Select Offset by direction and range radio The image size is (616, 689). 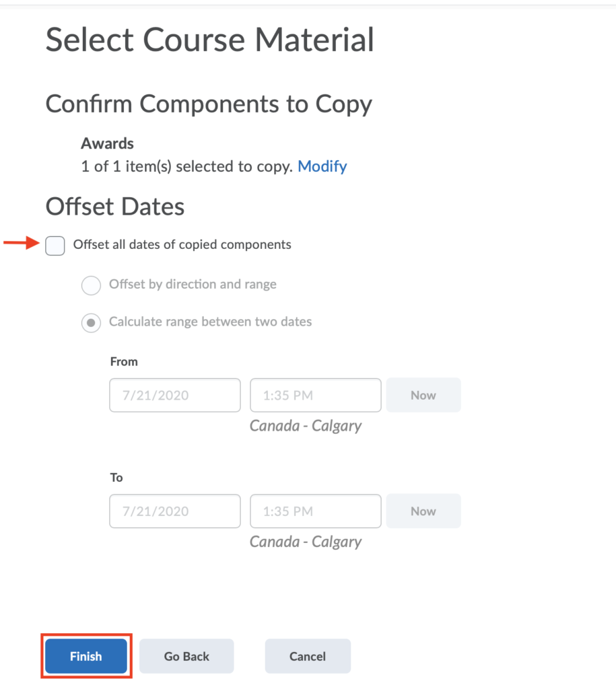[x=91, y=285]
